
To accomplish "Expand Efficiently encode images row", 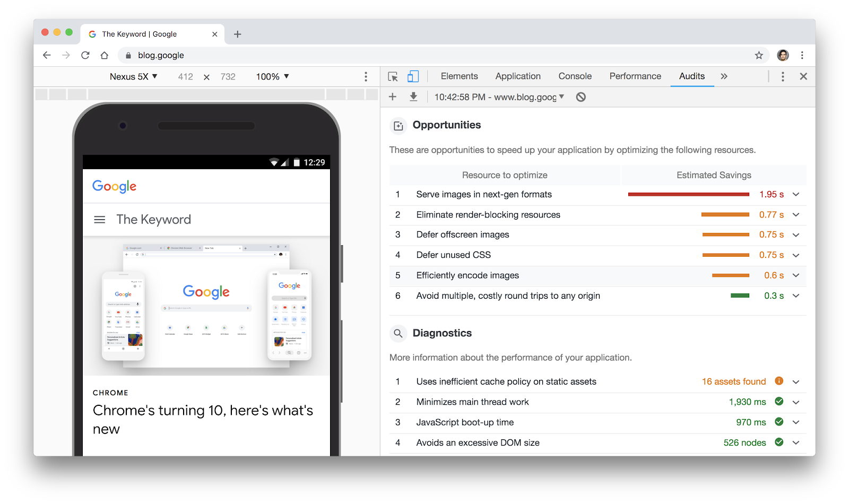I will (x=796, y=275).
